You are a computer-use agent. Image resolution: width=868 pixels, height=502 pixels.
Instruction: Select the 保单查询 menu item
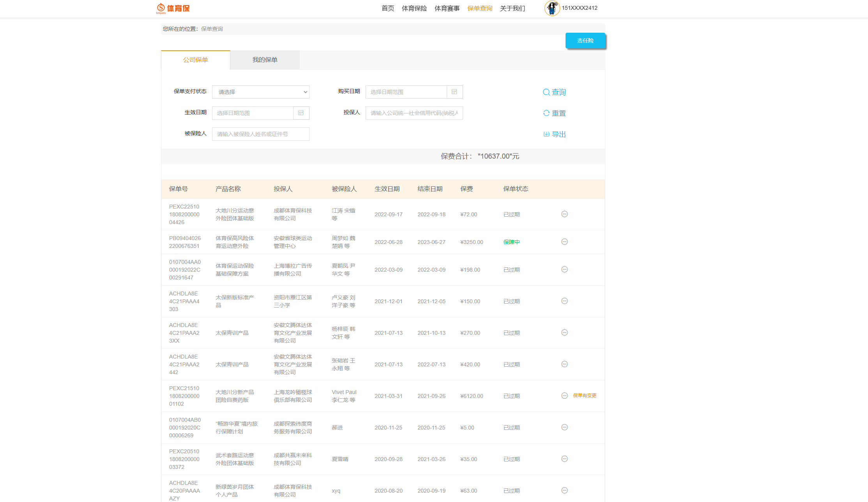[479, 8]
